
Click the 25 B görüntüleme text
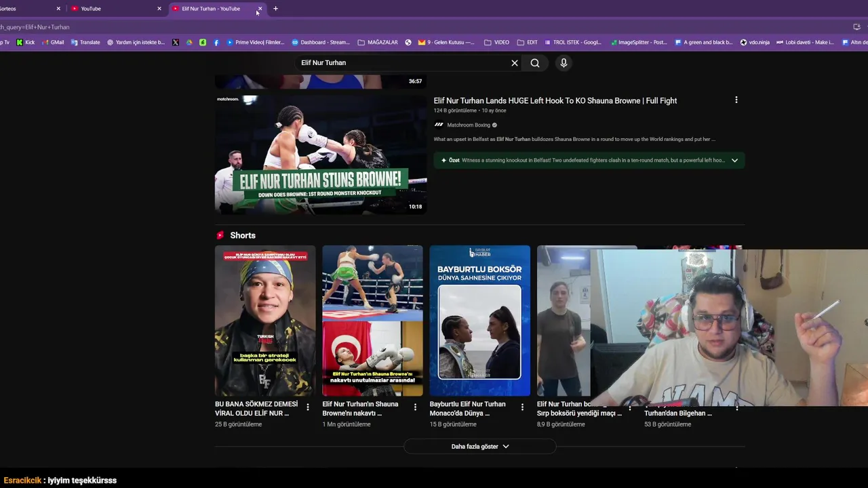pos(238,424)
